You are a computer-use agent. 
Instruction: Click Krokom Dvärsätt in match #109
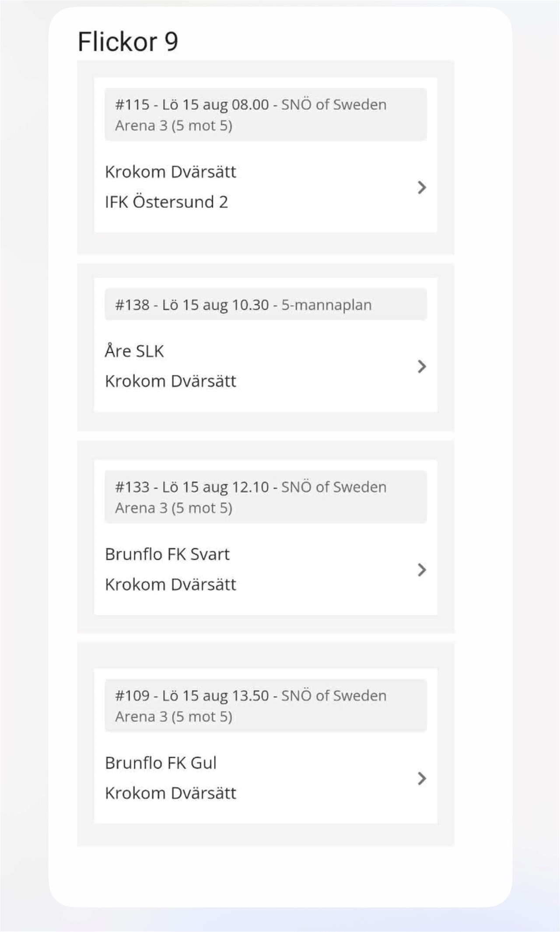[x=171, y=793]
